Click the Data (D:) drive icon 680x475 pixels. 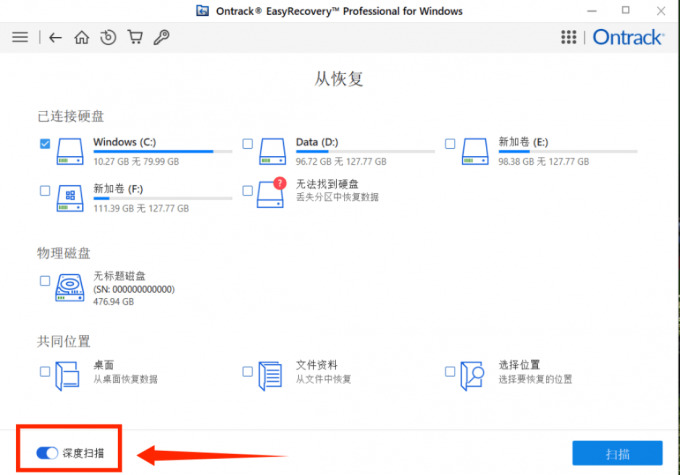(272, 151)
